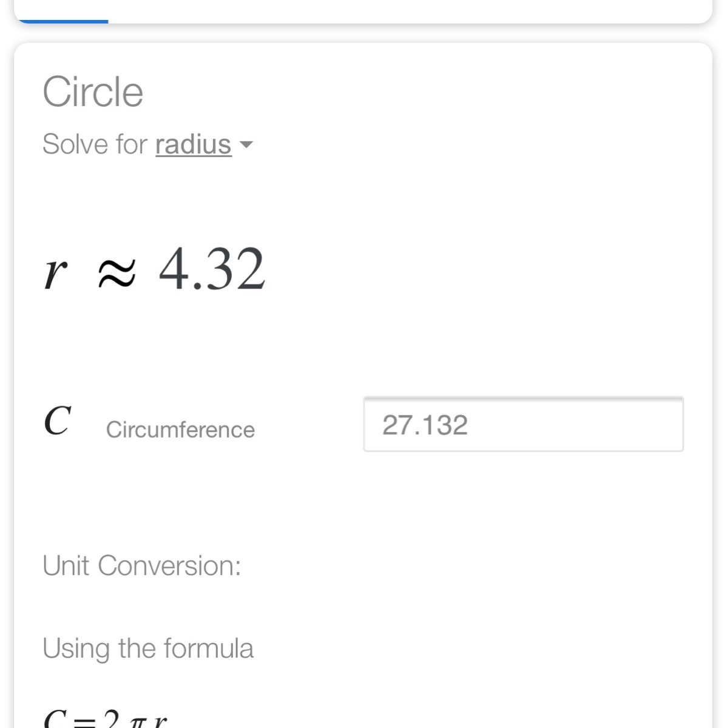Tap the italic C variable symbol
The height and width of the screenshot is (728, 727).
[x=58, y=420]
